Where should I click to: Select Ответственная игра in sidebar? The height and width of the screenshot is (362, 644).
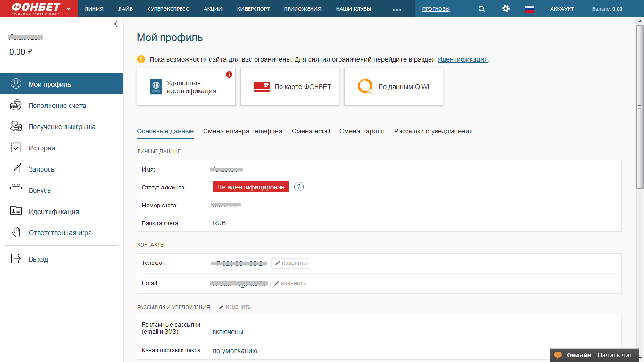click(x=61, y=233)
